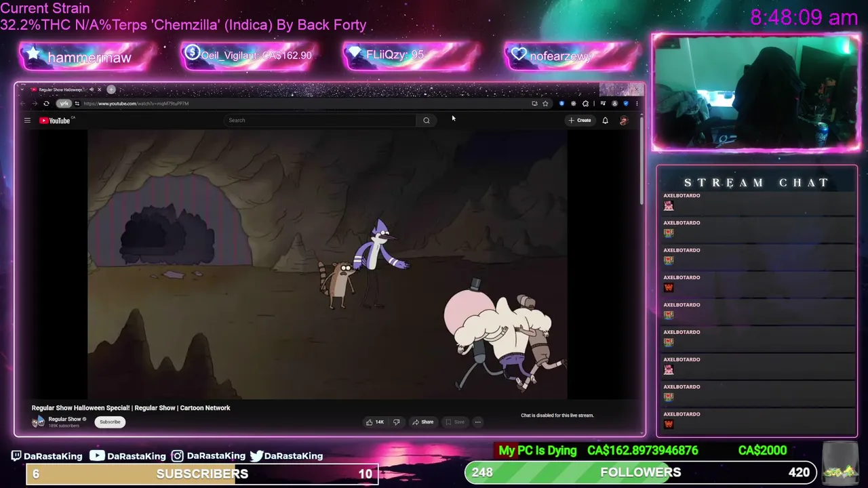Viewport: 868px width, 488px height.
Task: Reload the page in the browser
Action: [x=46, y=104]
